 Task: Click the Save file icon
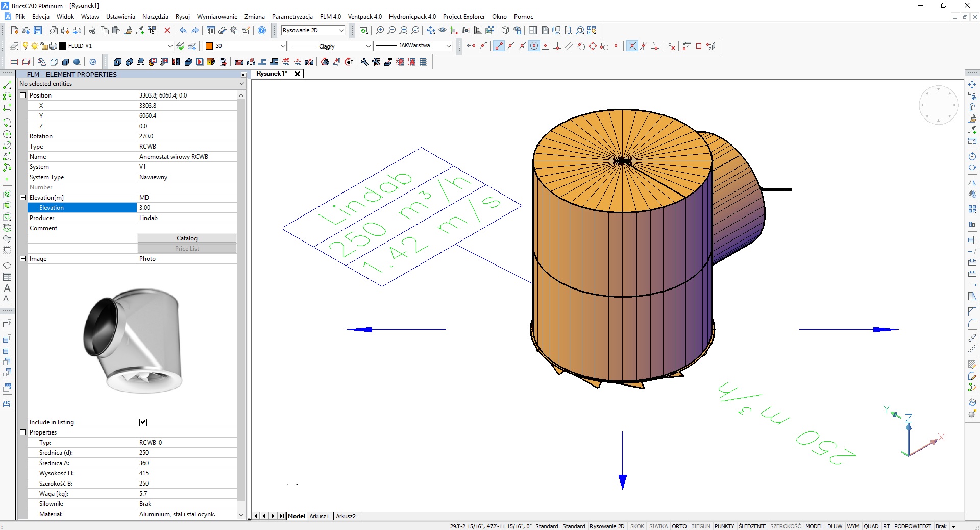pos(38,30)
